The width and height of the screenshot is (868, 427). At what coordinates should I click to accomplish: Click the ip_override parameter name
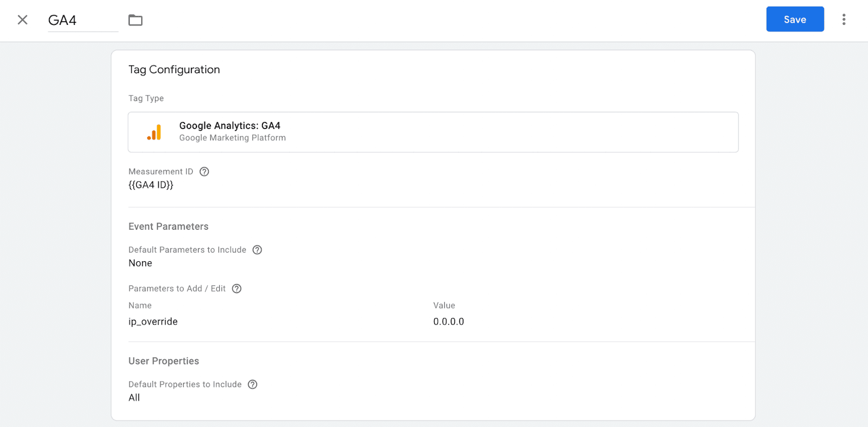pyautogui.click(x=153, y=322)
